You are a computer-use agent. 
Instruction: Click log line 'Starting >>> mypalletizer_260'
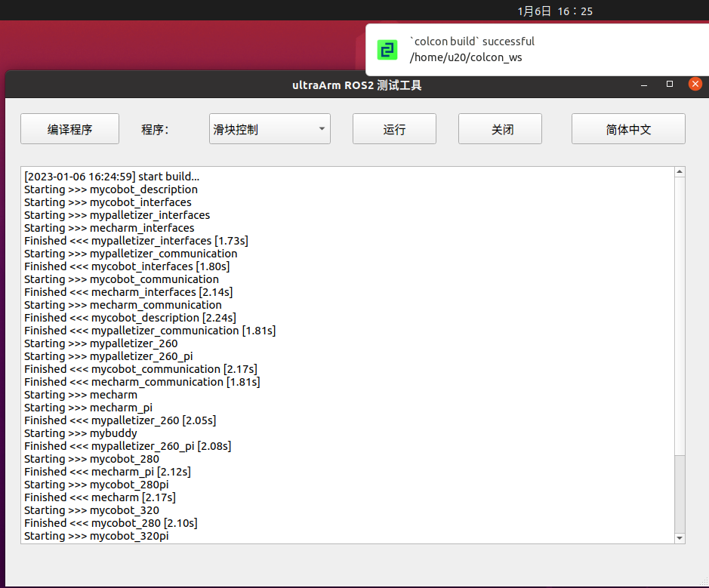point(101,343)
